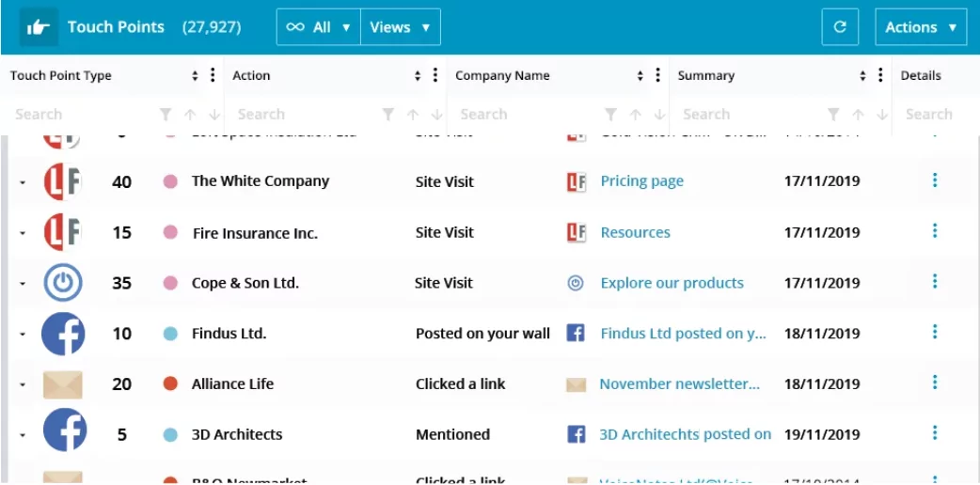Click the small Facebook icon beside 3D Architechts link
Viewport: 980px width, 485px height.
point(576,434)
